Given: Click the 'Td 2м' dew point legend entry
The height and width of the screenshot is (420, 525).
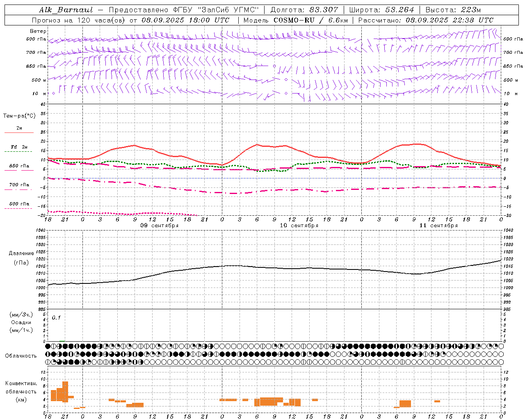Looking at the screenshot, I should pos(19,147).
